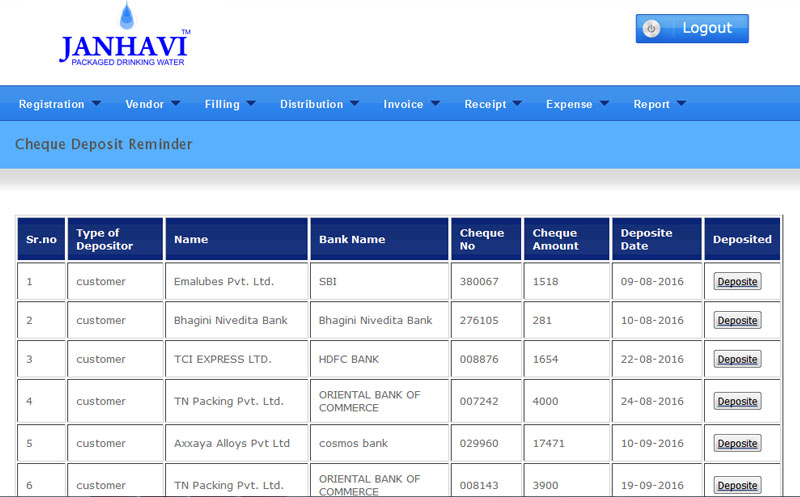The height and width of the screenshot is (497, 800).
Task: Select cheque number 029960
Action: (x=486, y=443)
